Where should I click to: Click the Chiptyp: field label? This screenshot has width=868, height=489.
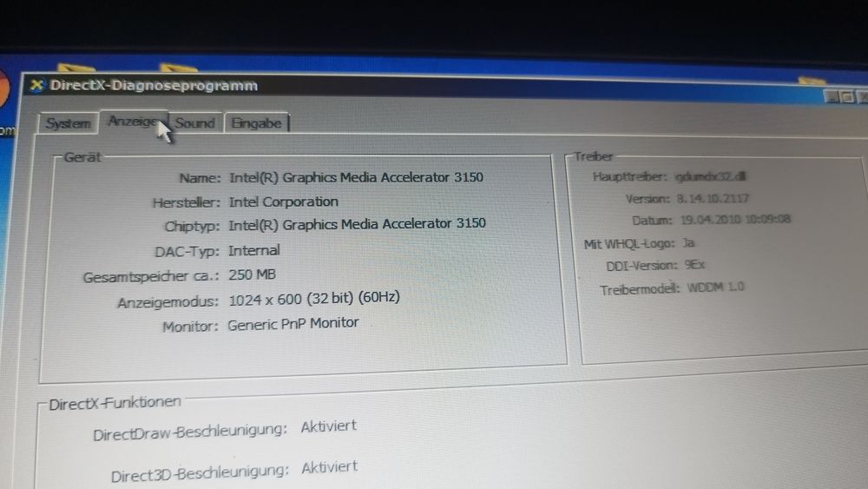pos(192,227)
